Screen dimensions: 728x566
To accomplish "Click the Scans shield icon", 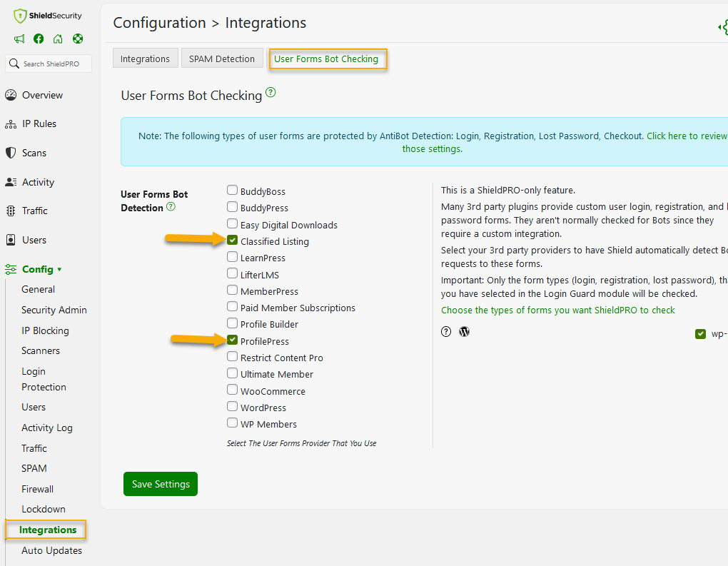I will [11, 153].
